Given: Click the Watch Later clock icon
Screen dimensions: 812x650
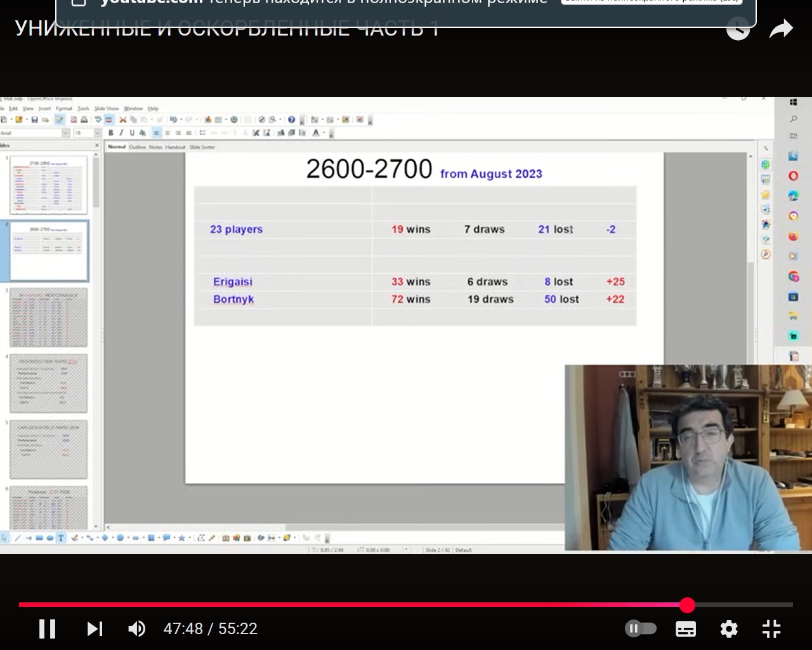Looking at the screenshot, I should click(x=738, y=29).
